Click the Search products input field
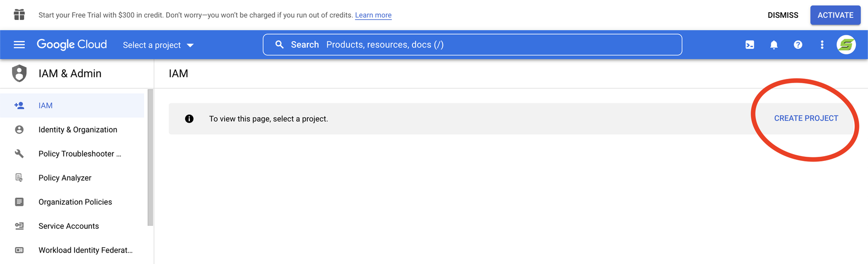 pos(473,45)
